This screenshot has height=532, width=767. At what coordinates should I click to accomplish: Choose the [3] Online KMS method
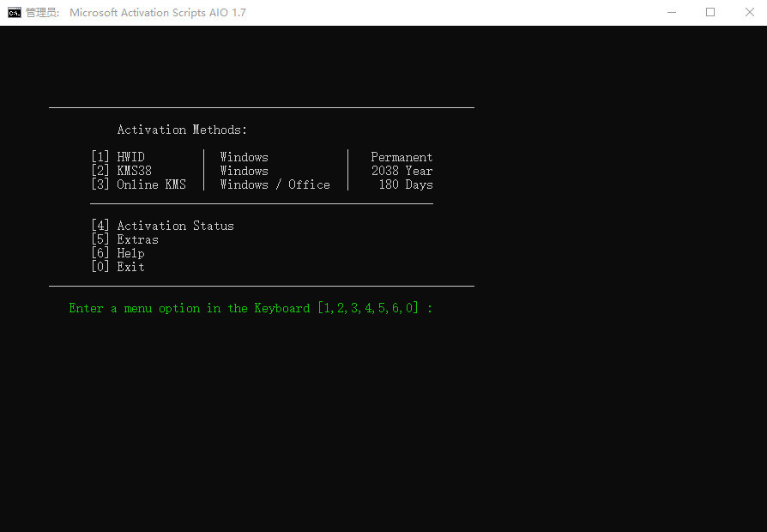[x=139, y=184]
